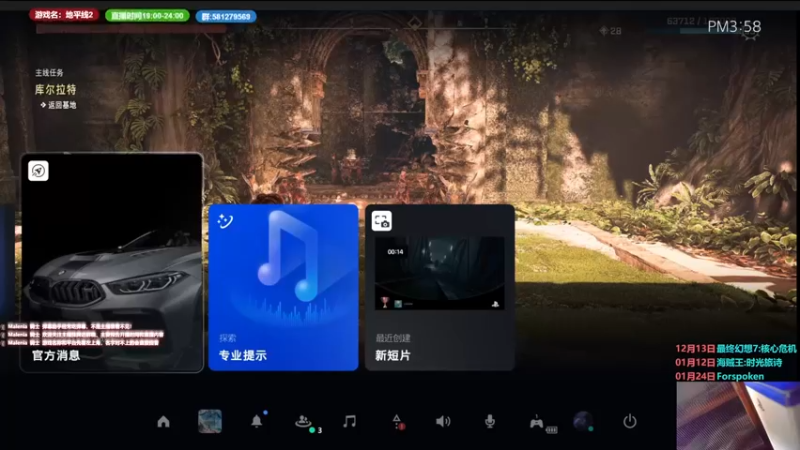Open the 官方消息 card

[x=112, y=262]
